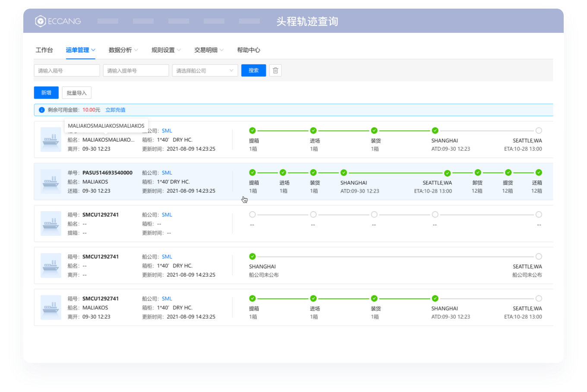Open the SML link in PASU514693540000 row
The image size is (587, 392).
[167, 173]
